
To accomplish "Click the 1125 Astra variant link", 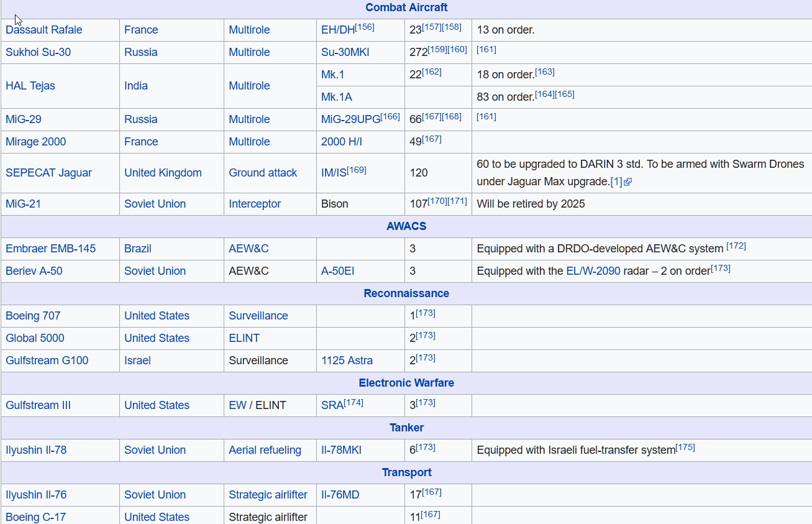I will 347,361.
